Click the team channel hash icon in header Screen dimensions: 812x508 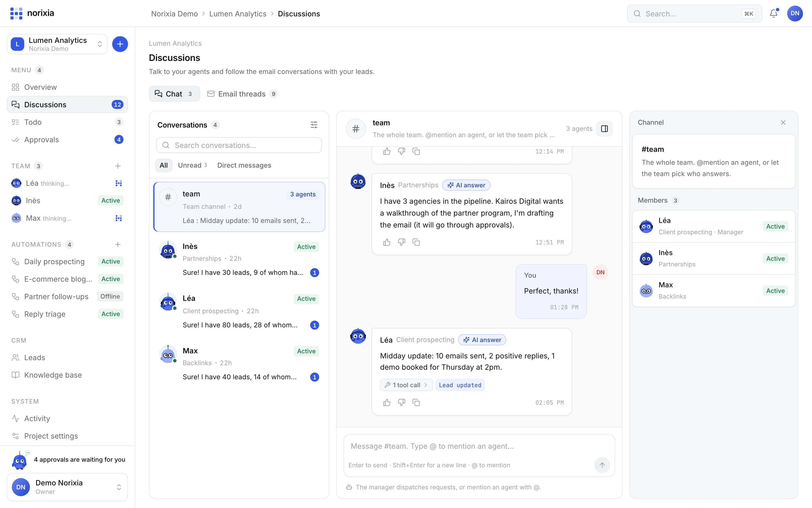[356, 129]
